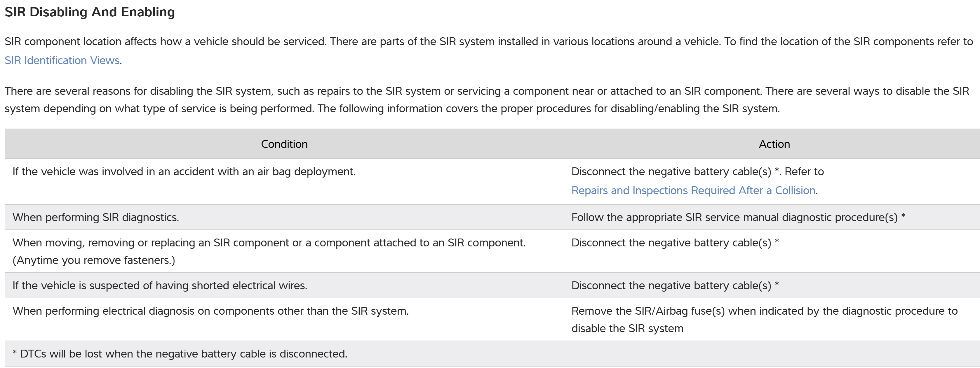Screen dimensions: 980x368
Task: Click the Action column header
Action: [x=774, y=144]
